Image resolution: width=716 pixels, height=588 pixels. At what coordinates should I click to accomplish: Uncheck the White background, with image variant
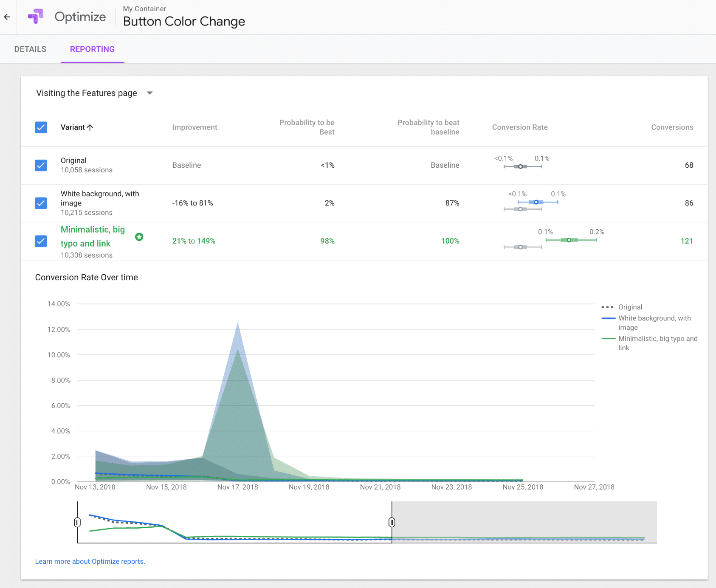(x=41, y=203)
